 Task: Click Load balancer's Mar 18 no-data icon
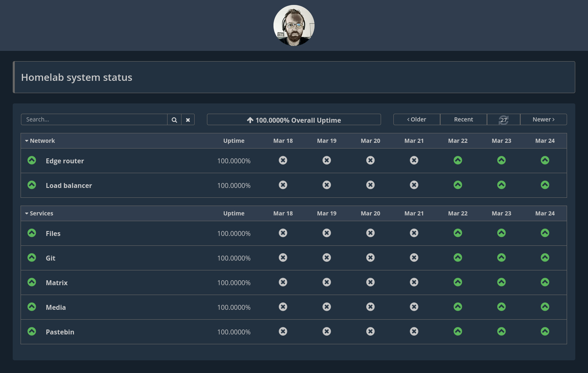[283, 185]
